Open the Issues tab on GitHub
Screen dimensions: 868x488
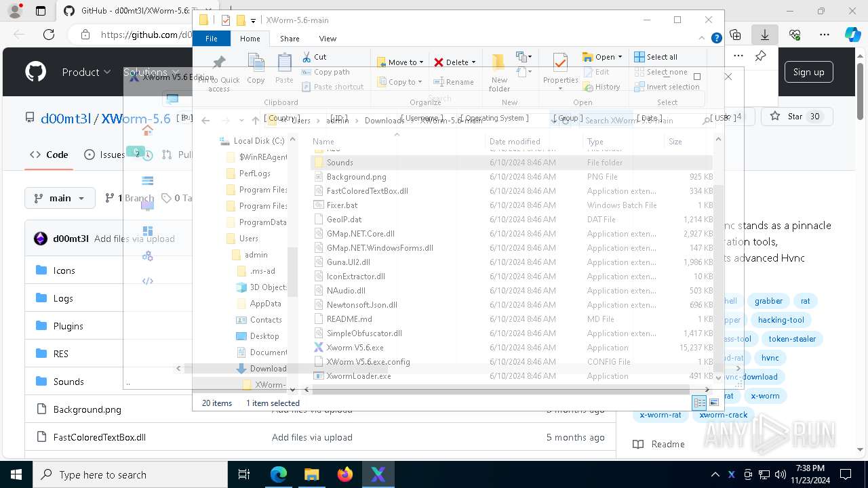(x=104, y=155)
